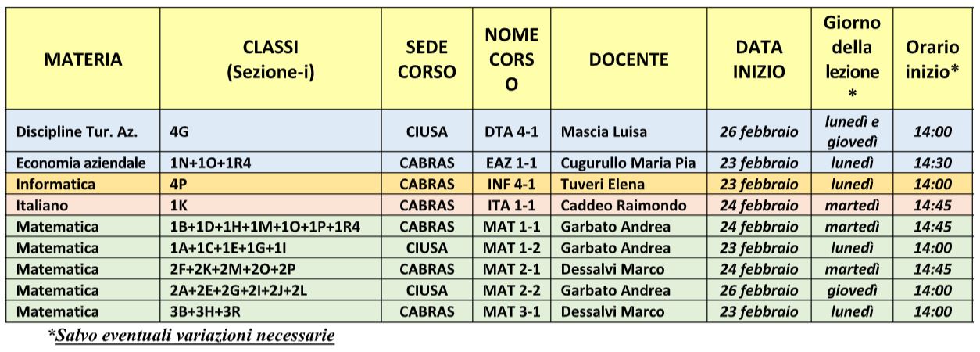Select course code MAT 2-2
Screen dimensions: 980x352
tap(512, 290)
